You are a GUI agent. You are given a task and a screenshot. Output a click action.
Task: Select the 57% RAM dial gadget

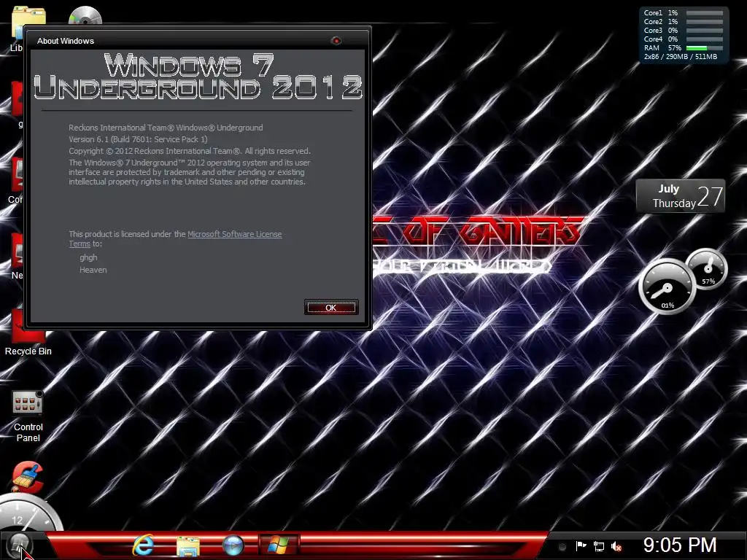708,269
